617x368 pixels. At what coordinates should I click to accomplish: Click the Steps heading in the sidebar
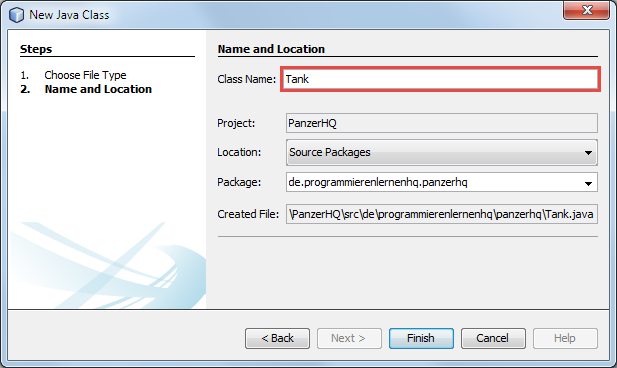pyautogui.click(x=36, y=49)
